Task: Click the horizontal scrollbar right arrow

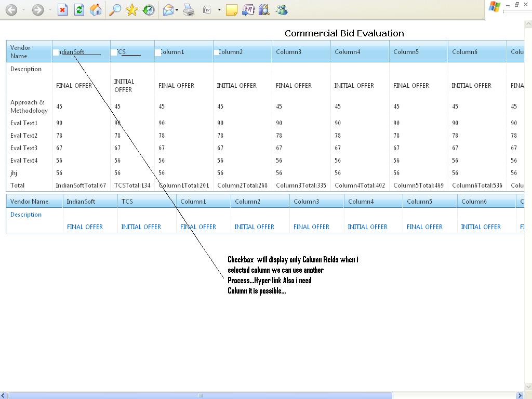Action: (x=520, y=395)
